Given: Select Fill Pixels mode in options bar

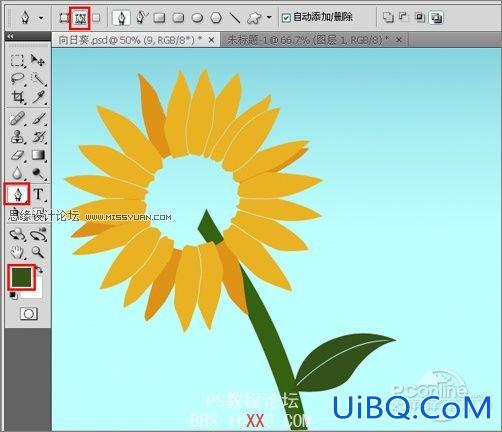Looking at the screenshot, I should (96, 18).
